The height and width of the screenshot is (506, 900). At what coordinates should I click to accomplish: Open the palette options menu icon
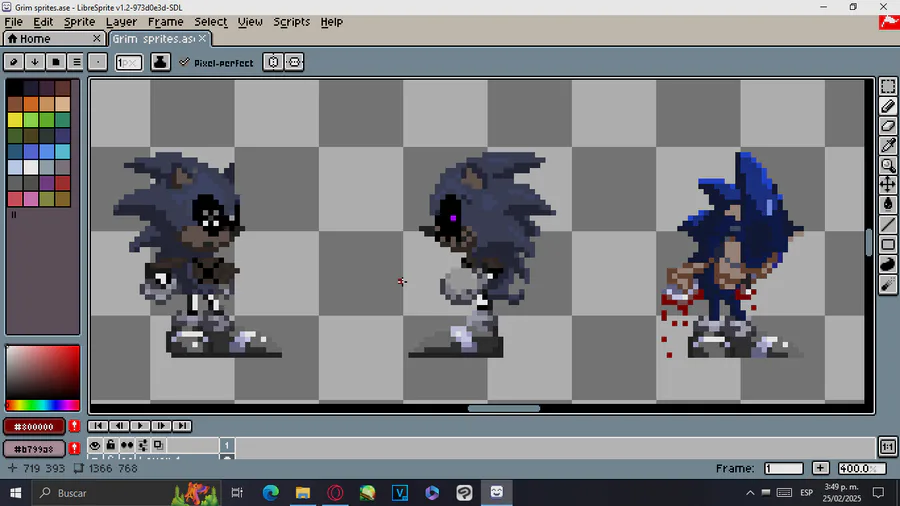[x=76, y=62]
